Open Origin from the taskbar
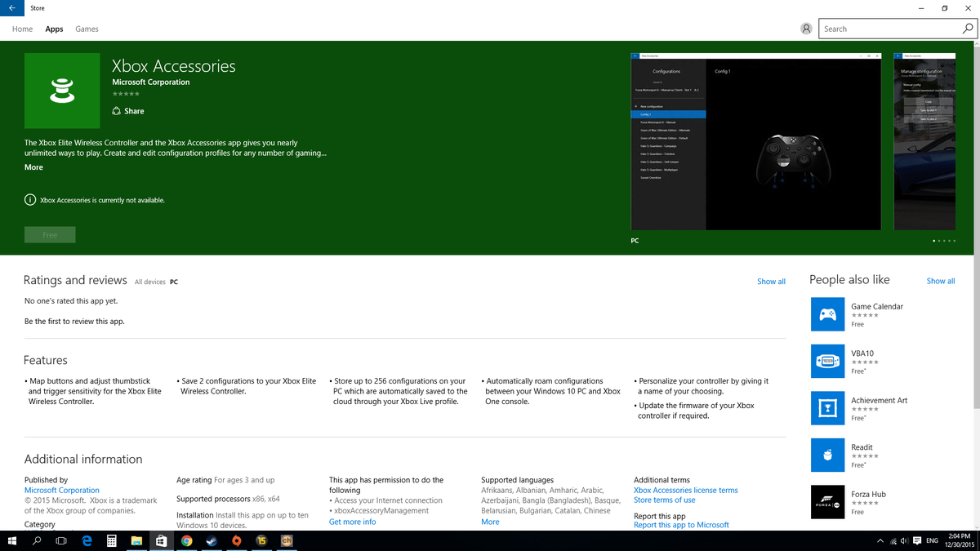 [x=237, y=540]
